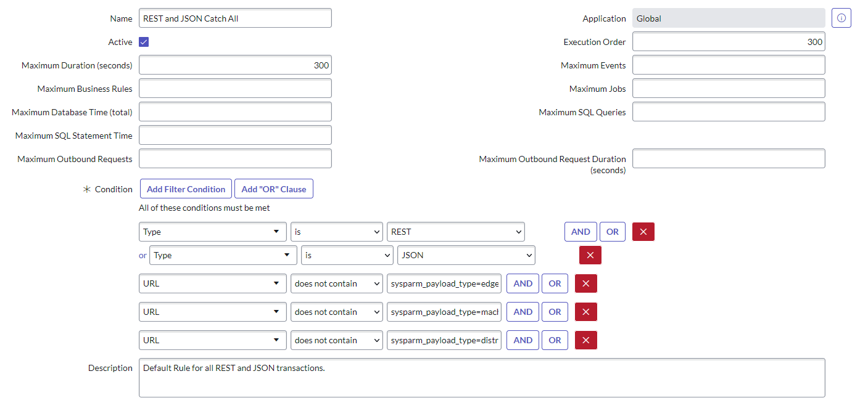Remove the Type is JSON condition row
This screenshot has width=868, height=403.
590,255
